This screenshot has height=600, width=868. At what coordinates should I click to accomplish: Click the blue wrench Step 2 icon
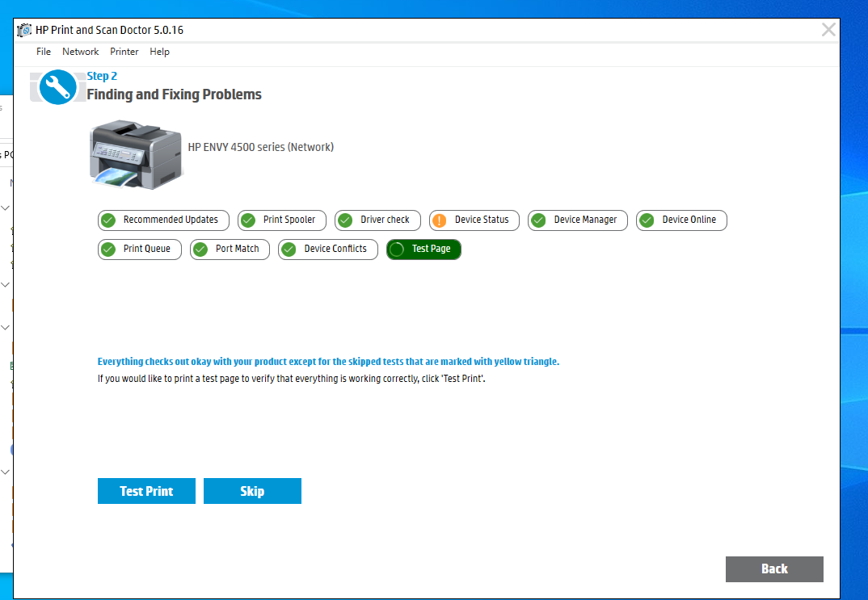(57, 86)
